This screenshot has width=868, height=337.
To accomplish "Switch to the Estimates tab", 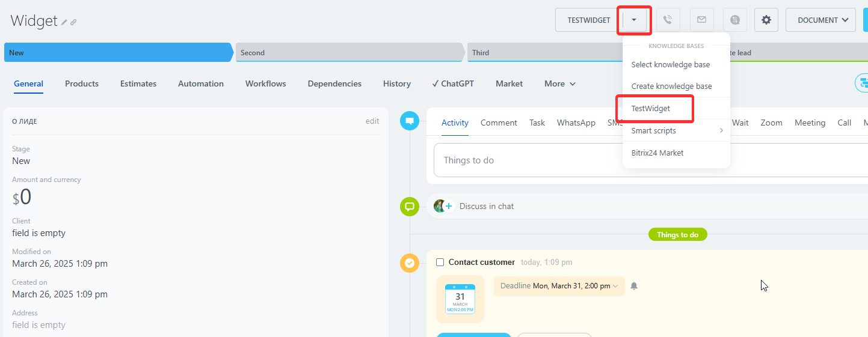I will pyautogui.click(x=138, y=83).
